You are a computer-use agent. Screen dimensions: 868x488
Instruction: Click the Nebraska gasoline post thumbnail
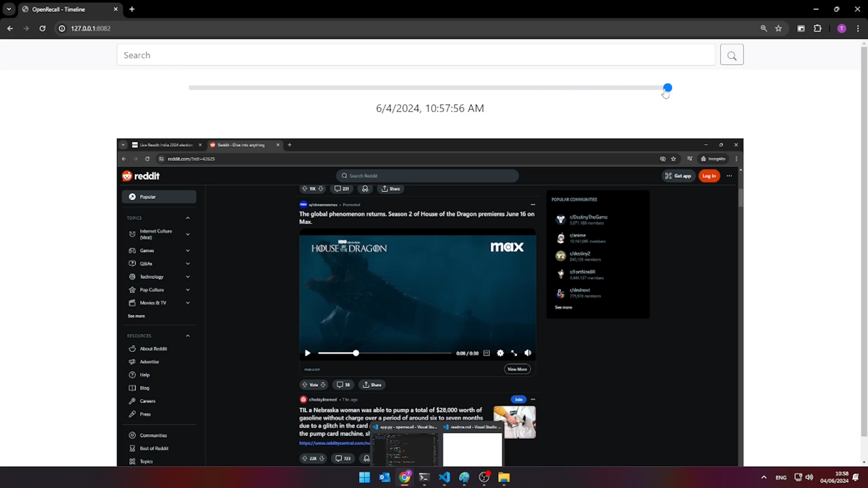[514, 422]
